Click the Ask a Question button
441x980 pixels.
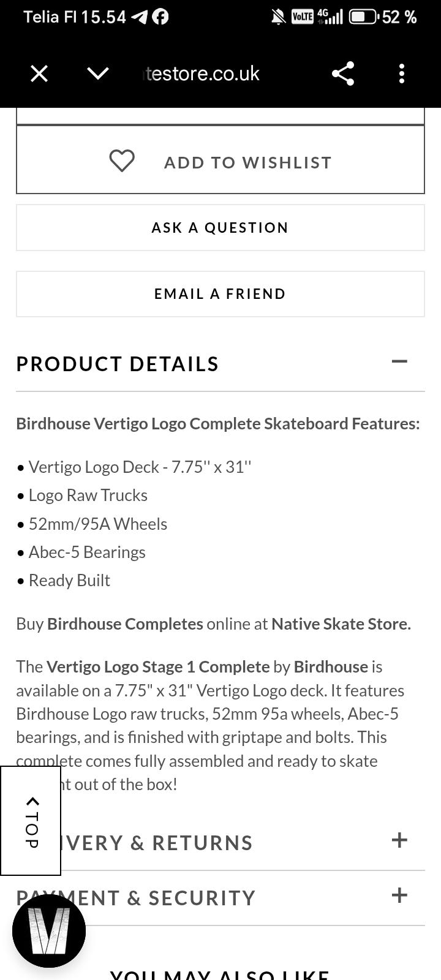(221, 228)
